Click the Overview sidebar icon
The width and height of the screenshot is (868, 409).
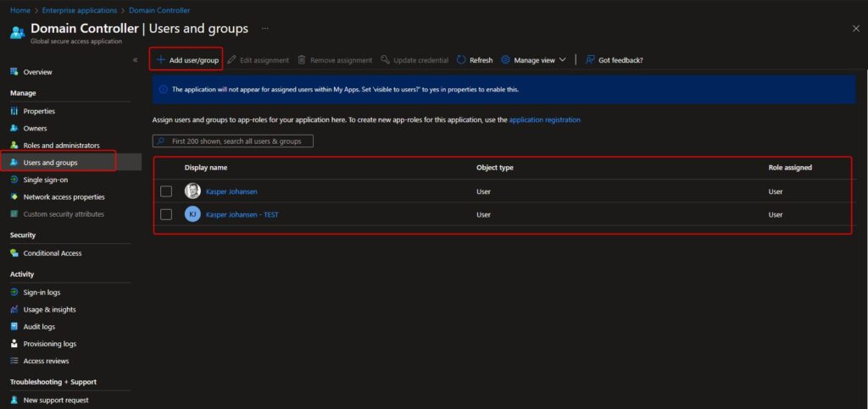(x=14, y=72)
